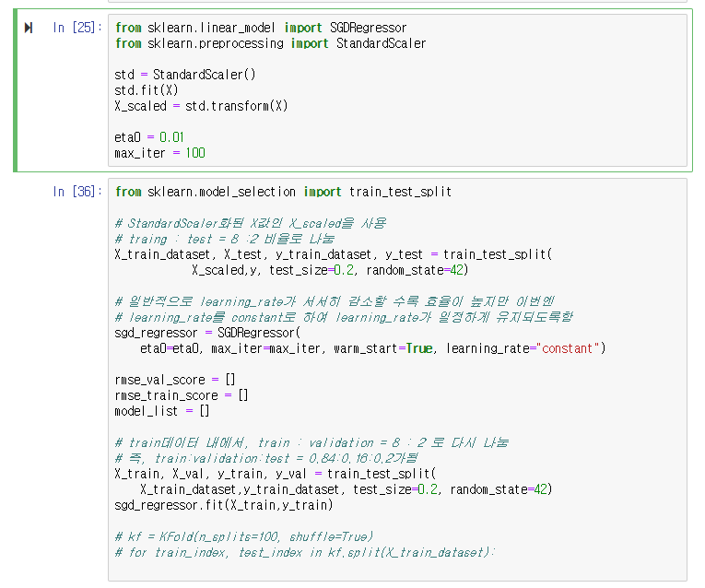Click the "constant" string in learning_rate argument
Image resolution: width=705 pixels, height=588 pixels.
point(568,349)
